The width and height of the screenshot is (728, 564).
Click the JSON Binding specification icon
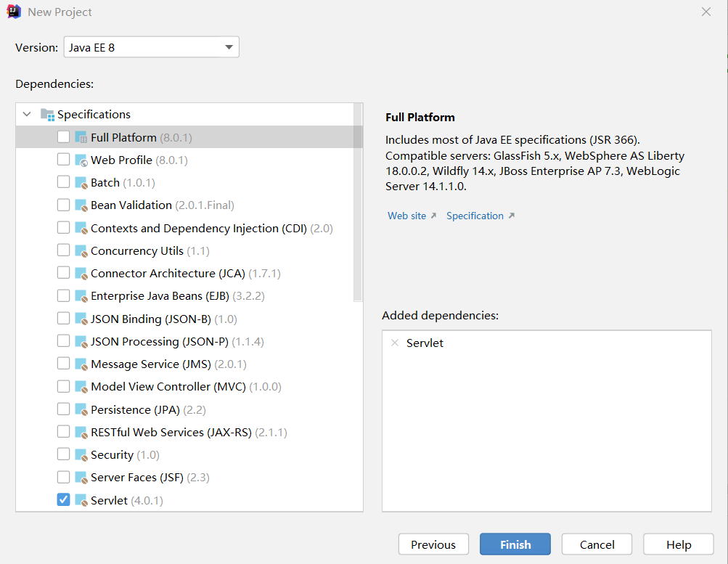(81, 319)
